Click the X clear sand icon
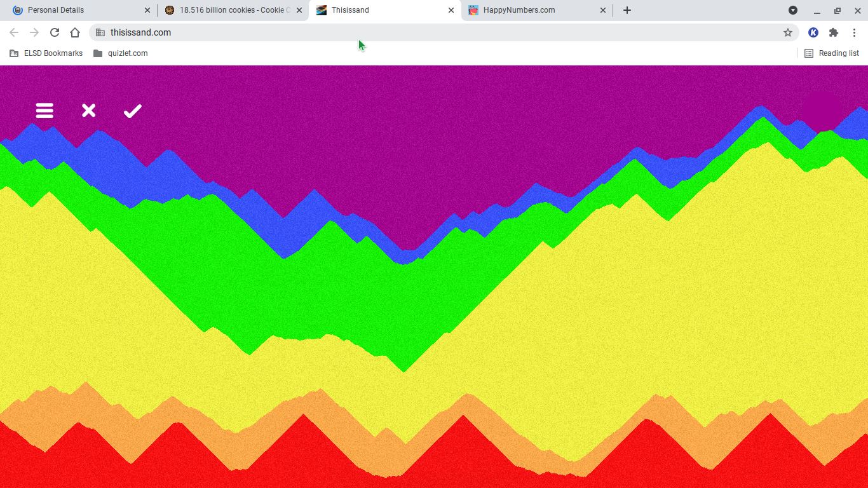Viewport: 868px width, 488px height. click(x=88, y=111)
